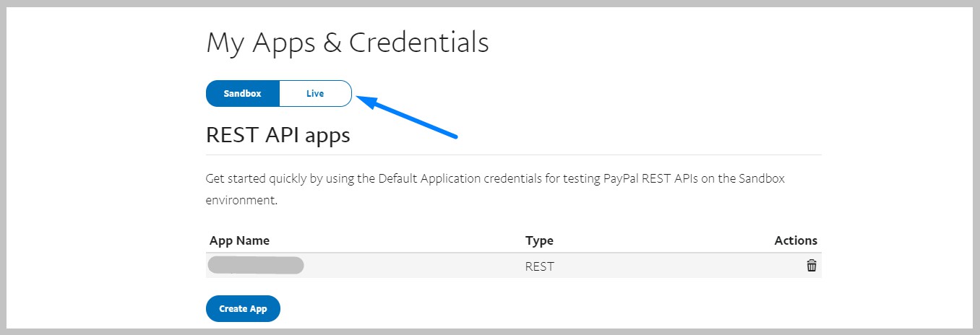Click the empty middle of the app row
This screenshot has height=335, width=980.
tap(412, 266)
